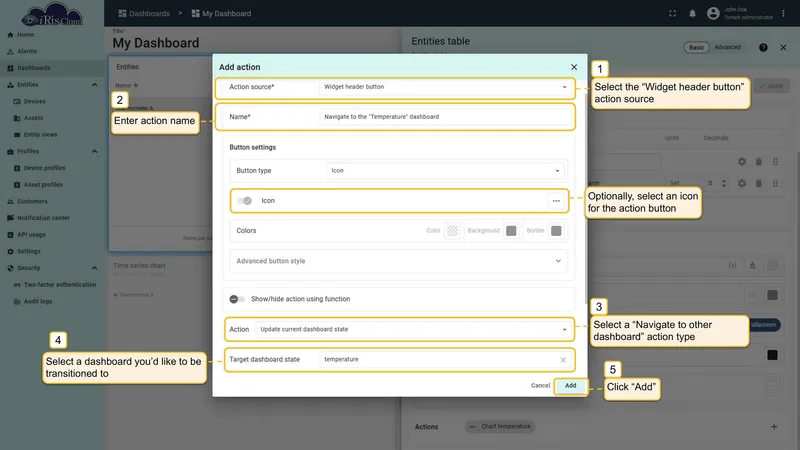This screenshot has height=450, width=800.
Task: Collapse the Security sidebar group
Action: [x=94, y=268]
